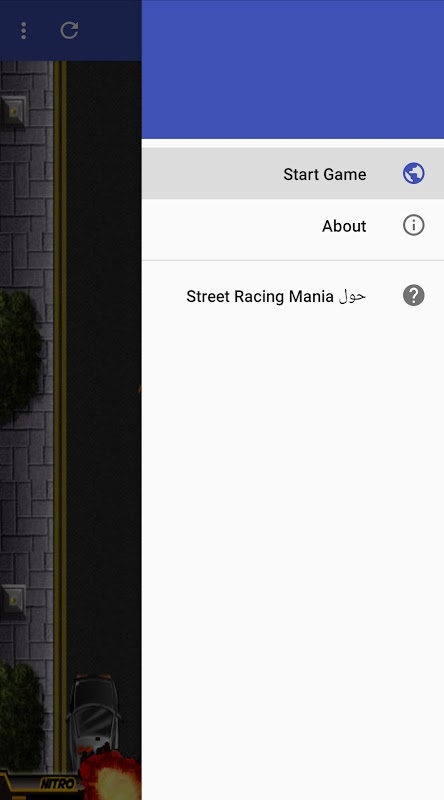
Task: Tap the refresh arrow icon
Action: tap(69, 30)
